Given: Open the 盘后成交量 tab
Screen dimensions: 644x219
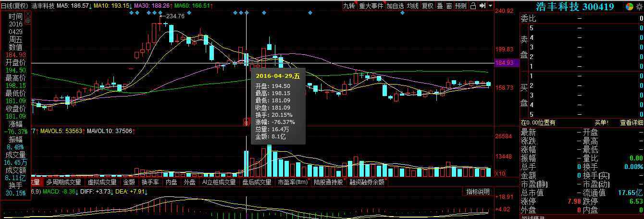Looking at the screenshot, I should pyautogui.click(x=257, y=182).
